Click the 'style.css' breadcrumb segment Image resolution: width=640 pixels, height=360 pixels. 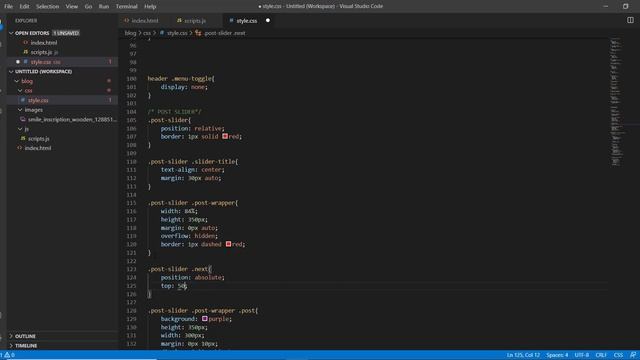click(177, 33)
